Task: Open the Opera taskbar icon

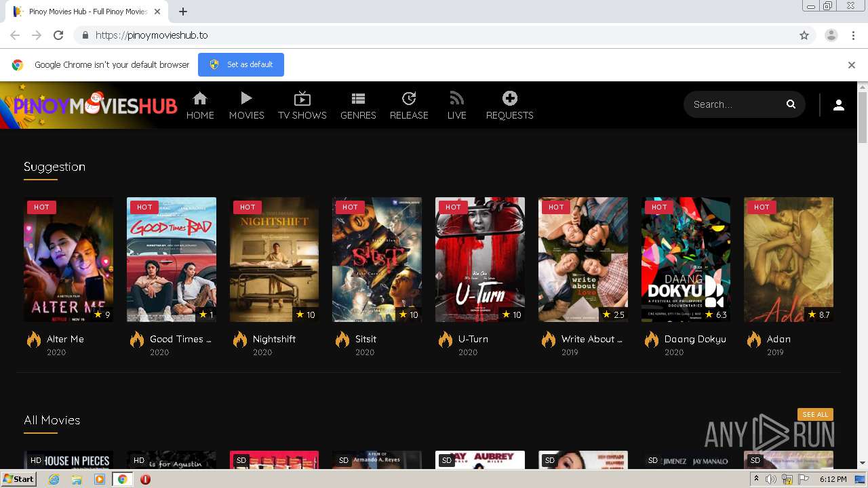Action: click(x=145, y=479)
